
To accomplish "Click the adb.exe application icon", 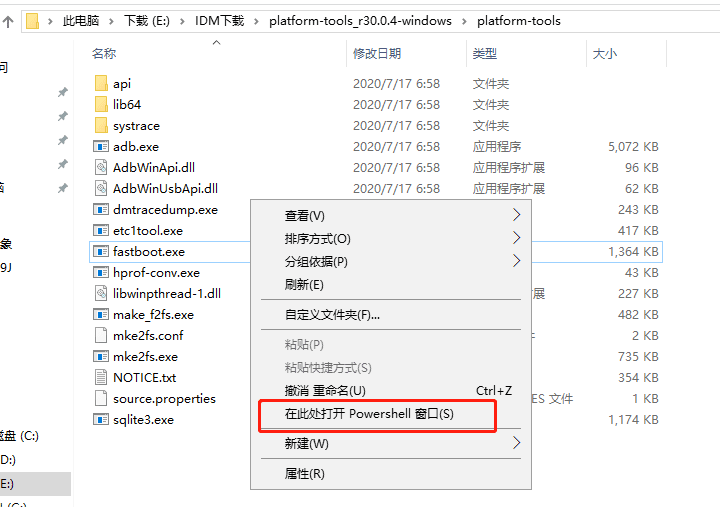I will [x=100, y=147].
